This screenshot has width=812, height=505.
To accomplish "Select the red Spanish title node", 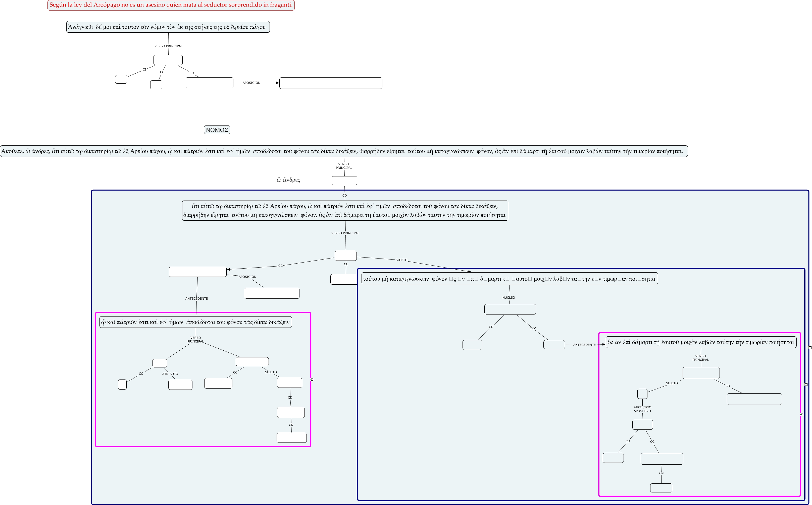I will pos(171,5).
